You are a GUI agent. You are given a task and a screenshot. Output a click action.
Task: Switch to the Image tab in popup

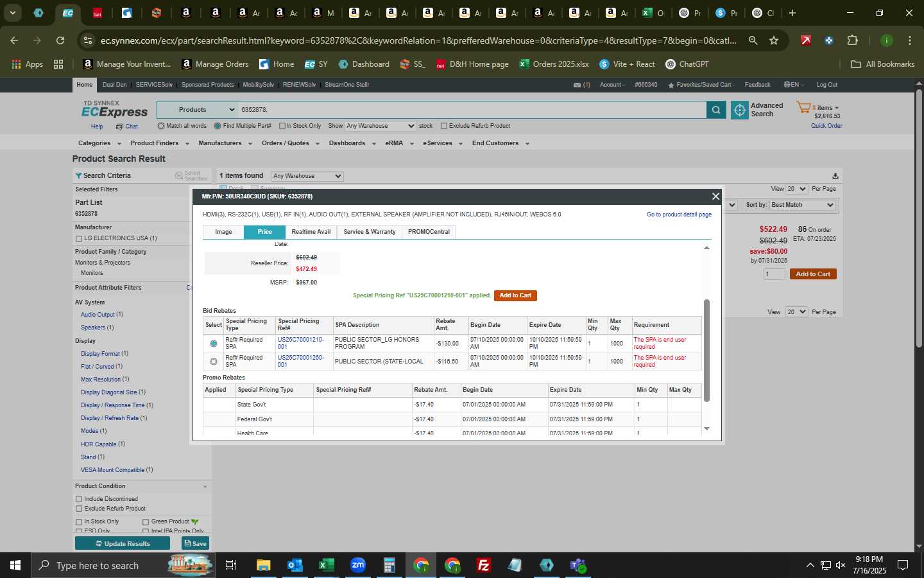coord(223,232)
